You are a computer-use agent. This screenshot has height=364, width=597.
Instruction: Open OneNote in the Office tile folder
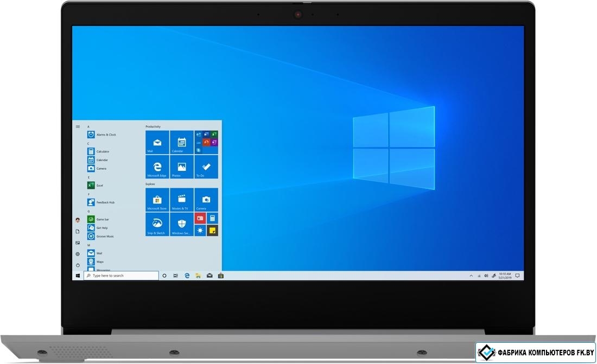(214, 142)
